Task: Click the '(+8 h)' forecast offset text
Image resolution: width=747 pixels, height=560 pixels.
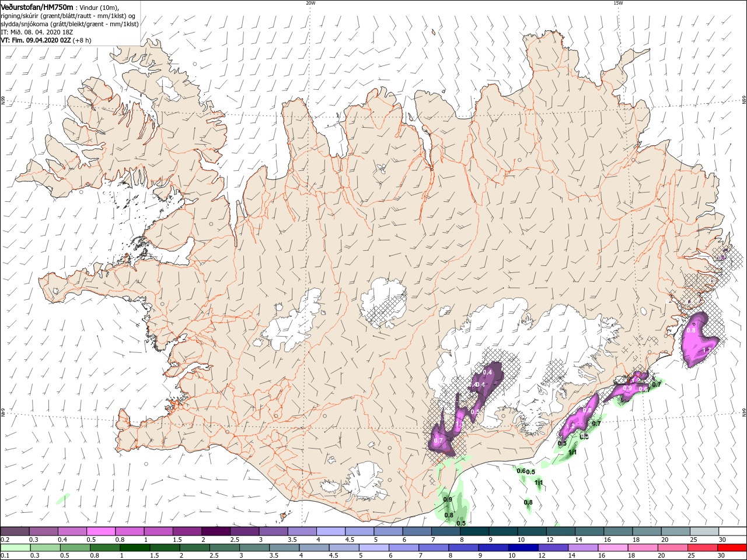Action: coord(82,40)
